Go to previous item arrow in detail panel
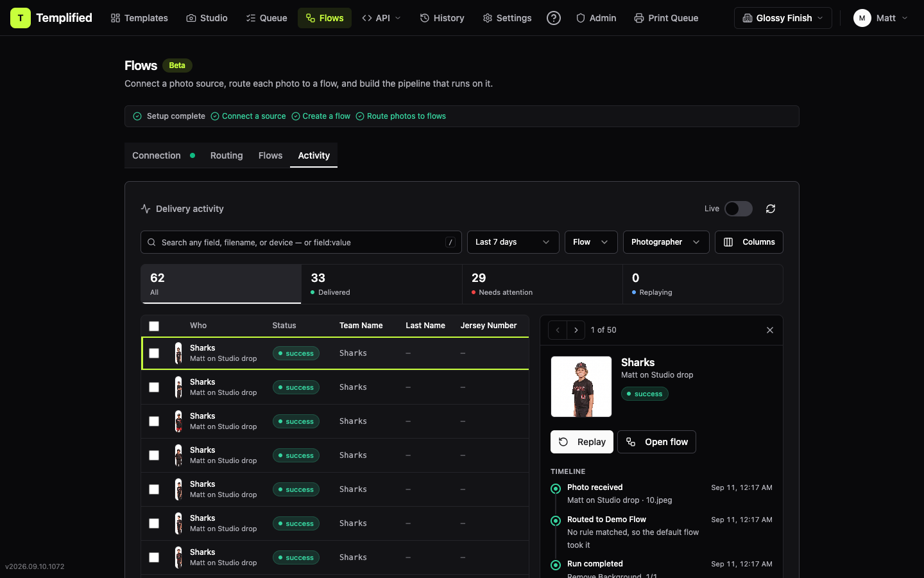The width and height of the screenshot is (924, 578). pos(558,330)
